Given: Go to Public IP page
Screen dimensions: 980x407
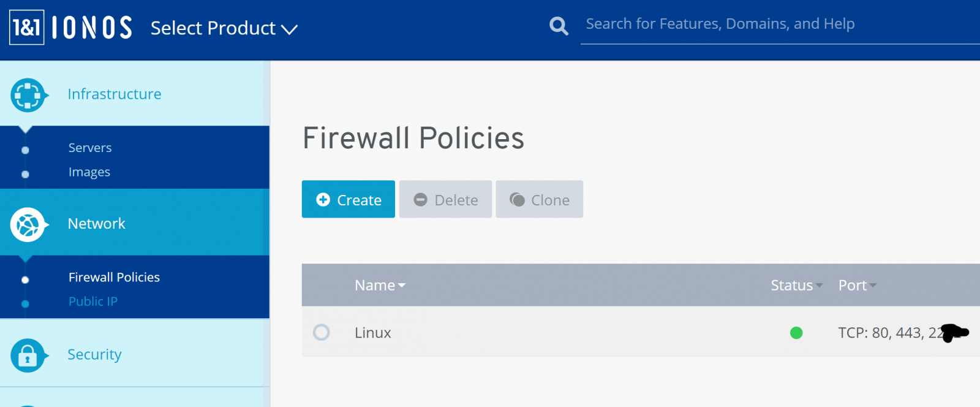Looking at the screenshot, I should coord(93,302).
